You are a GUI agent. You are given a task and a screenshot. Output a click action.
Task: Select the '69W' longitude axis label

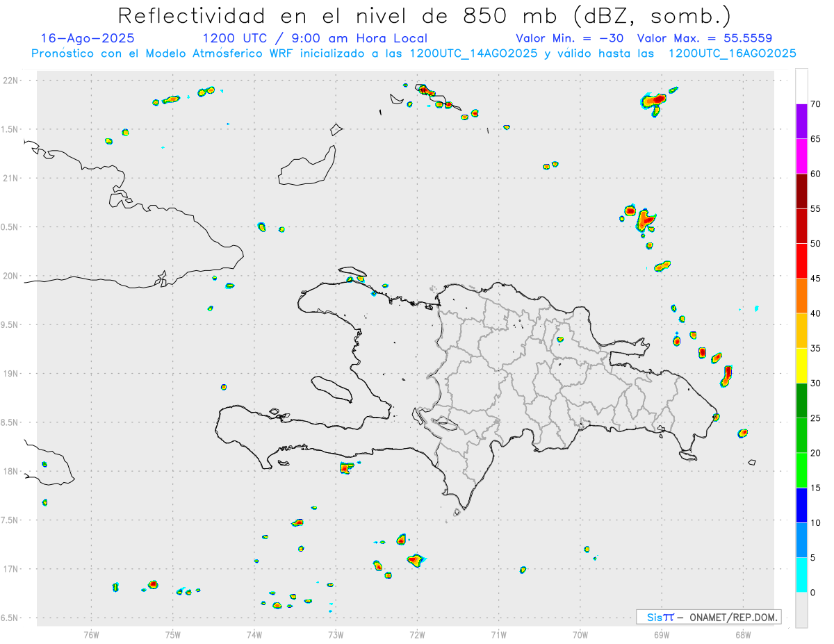[x=662, y=634]
